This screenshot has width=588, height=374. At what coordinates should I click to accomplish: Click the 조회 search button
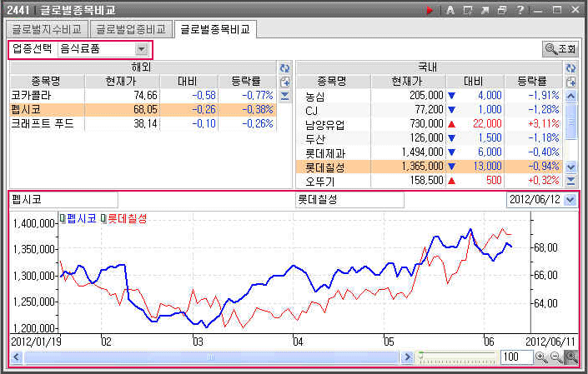(560, 49)
